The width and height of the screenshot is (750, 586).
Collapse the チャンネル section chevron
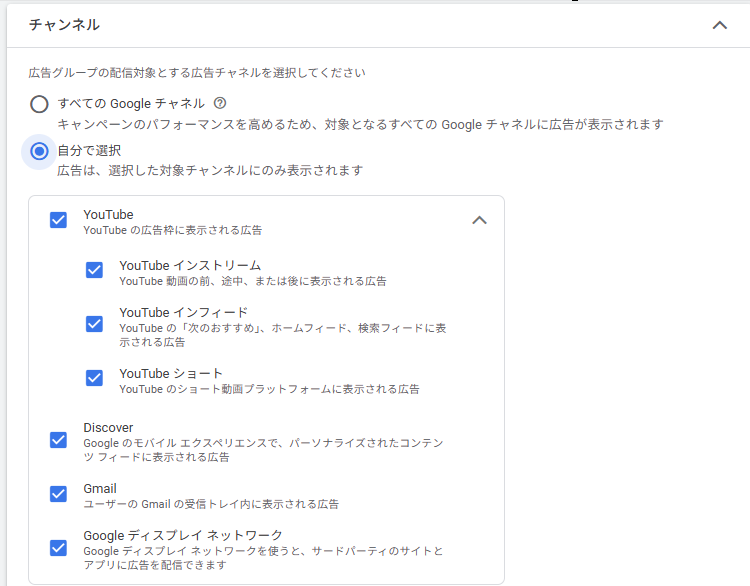pyautogui.click(x=719, y=25)
